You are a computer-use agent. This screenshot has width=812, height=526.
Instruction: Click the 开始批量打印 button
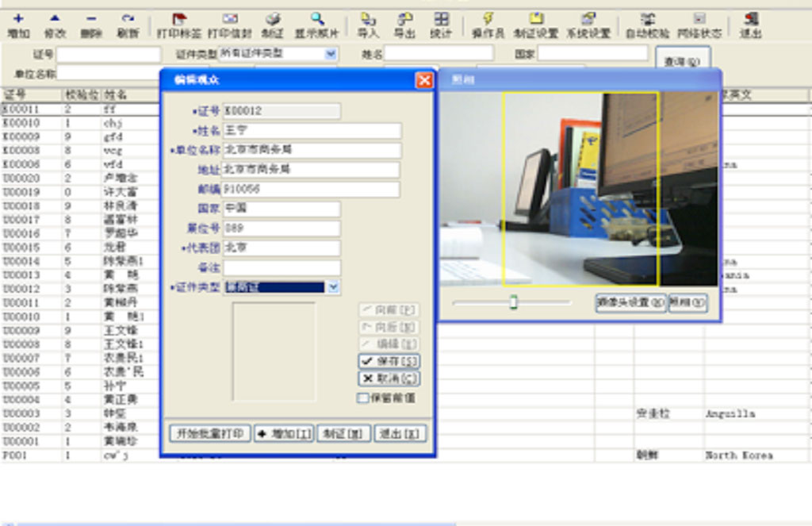pos(210,434)
